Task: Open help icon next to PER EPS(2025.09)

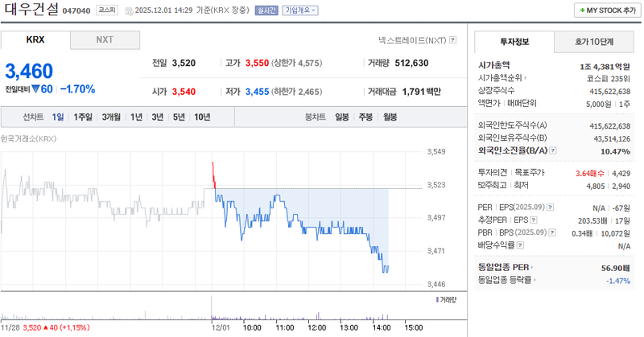Action: click(x=551, y=208)
